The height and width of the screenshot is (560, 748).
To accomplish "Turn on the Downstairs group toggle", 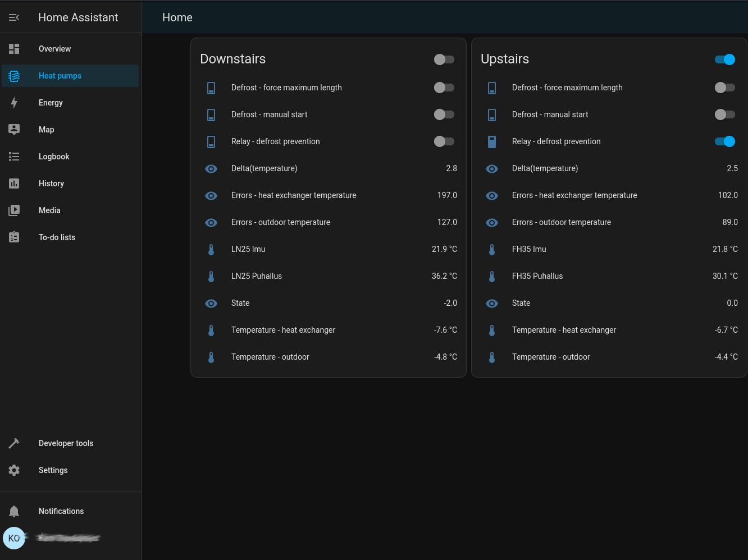I will tap(444, 59).
